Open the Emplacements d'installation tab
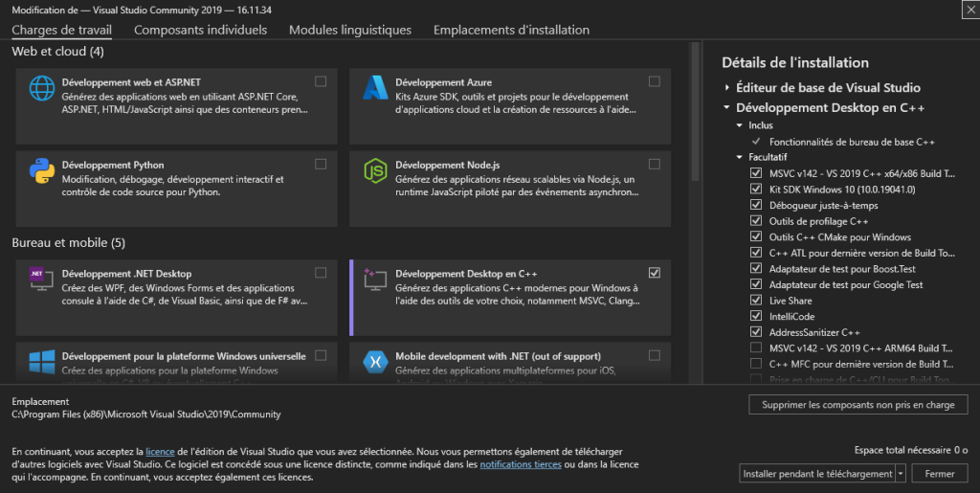Image resolution: width=980 pixels, height=493 pixels. [511, 30]
